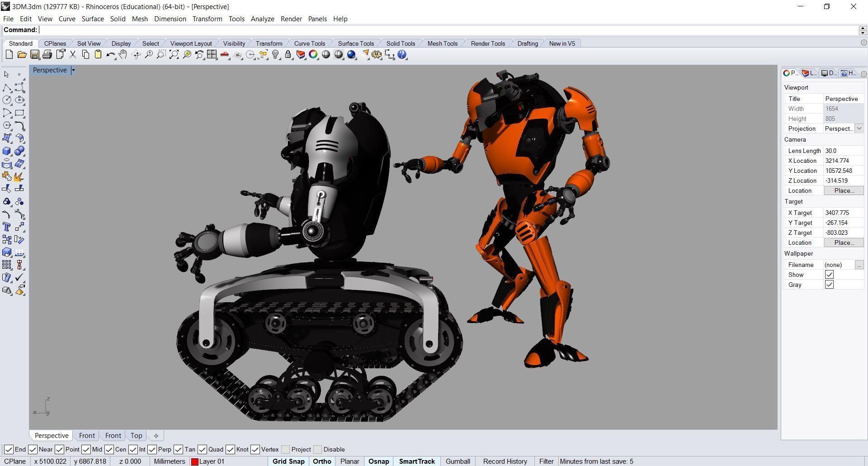Screen dimensions: 868x466
Task: Click the Paste clipboard icon
Action: tap(98, 55)
